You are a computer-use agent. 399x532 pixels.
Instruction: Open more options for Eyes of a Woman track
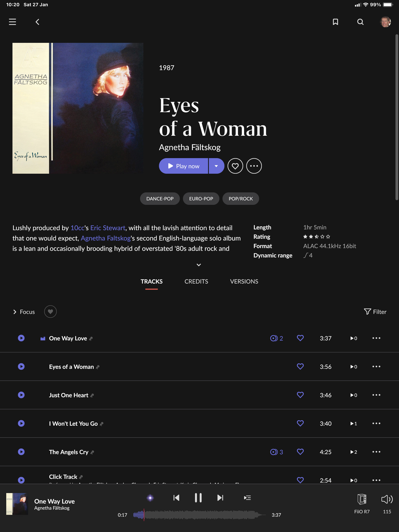376,366
